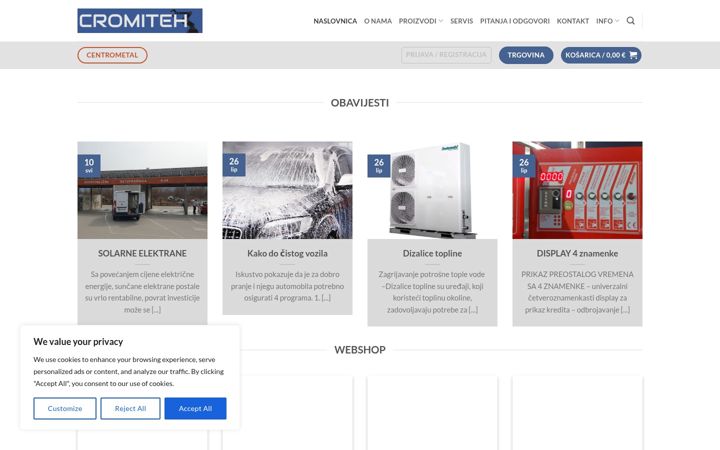This screenshot has height=450, width=720.
Task: Expand the INFO dropdown menu
Action: 608,21
